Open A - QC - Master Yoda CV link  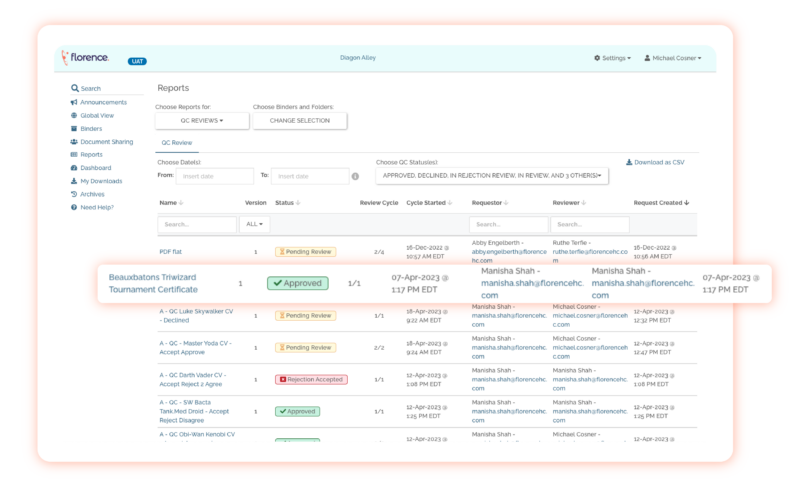pyautogui.click(x=195, y=348)
